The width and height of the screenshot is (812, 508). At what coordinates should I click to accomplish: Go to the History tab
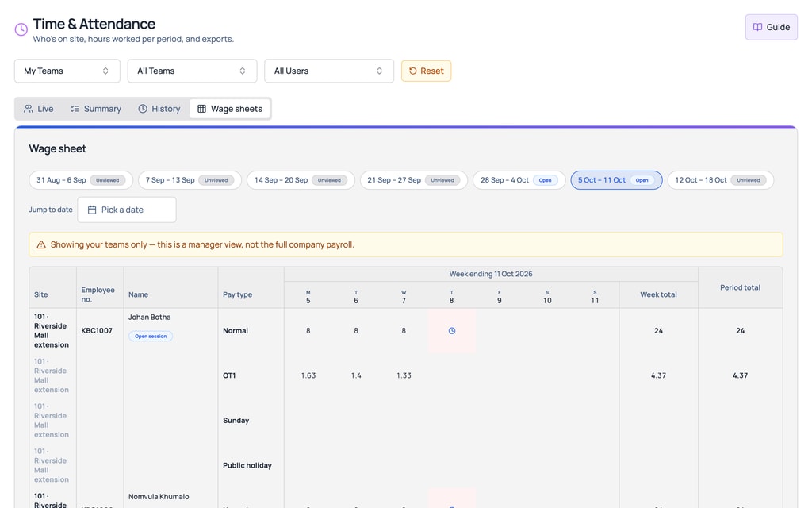159,109
